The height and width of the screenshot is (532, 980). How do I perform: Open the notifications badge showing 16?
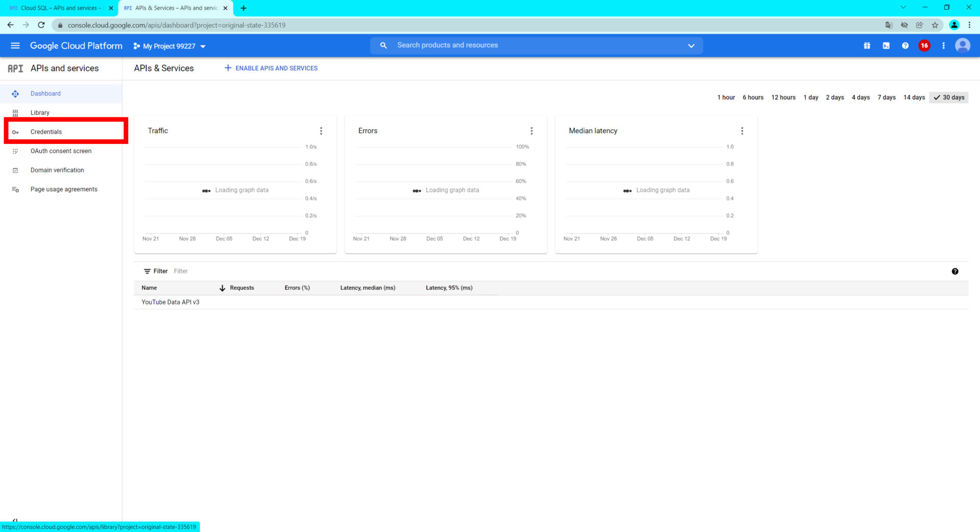pos(924,46)
